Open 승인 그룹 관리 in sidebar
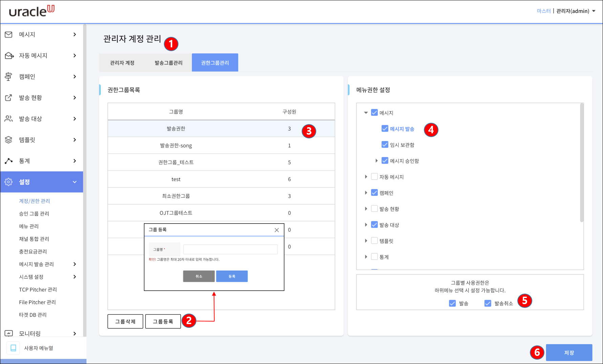Image resolution: width=603 pixels, height=364 pixels. 34,213
